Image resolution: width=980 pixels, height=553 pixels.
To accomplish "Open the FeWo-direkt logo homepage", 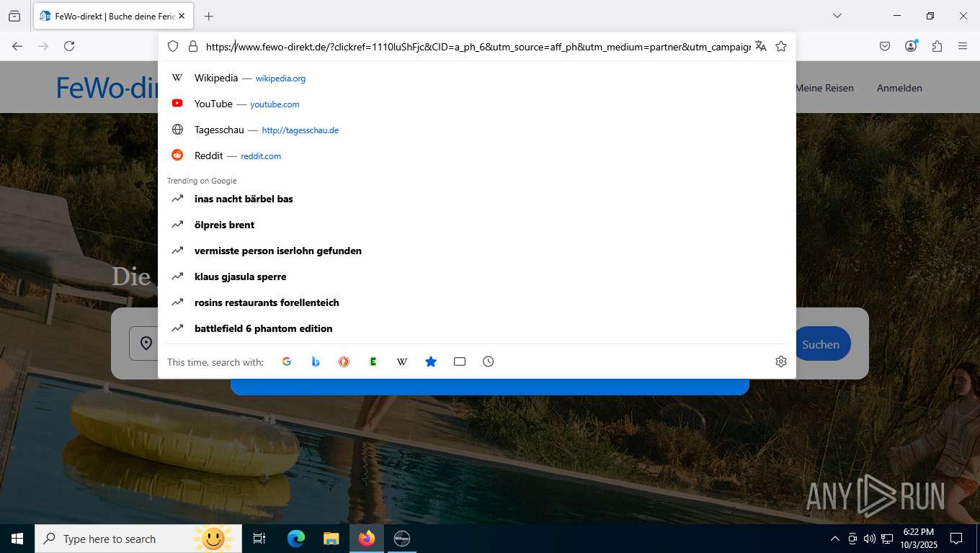I will [108, 87].
